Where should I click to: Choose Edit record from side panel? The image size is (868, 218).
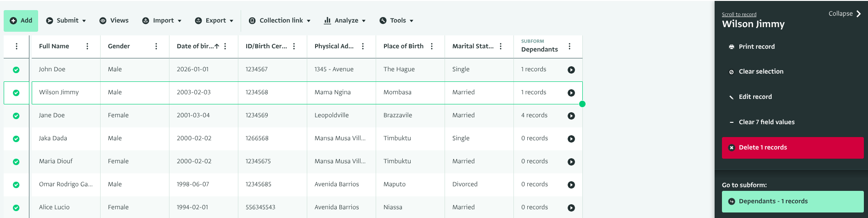(755, 97)
